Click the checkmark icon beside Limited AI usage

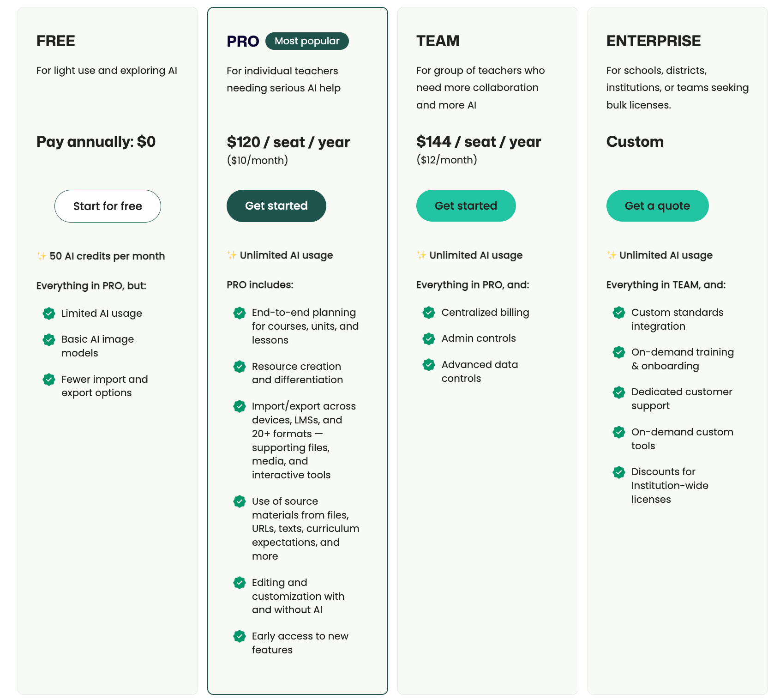(x=49, y=314)
